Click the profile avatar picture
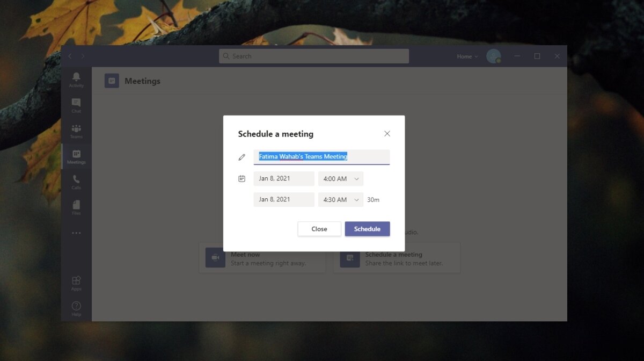 [x=494, y=56]
